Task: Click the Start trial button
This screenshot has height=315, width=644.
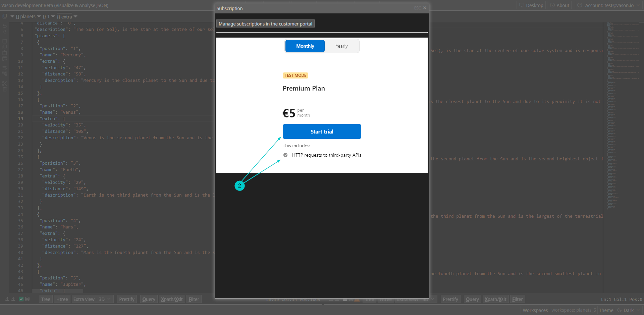Action: (x=322, y=131)
